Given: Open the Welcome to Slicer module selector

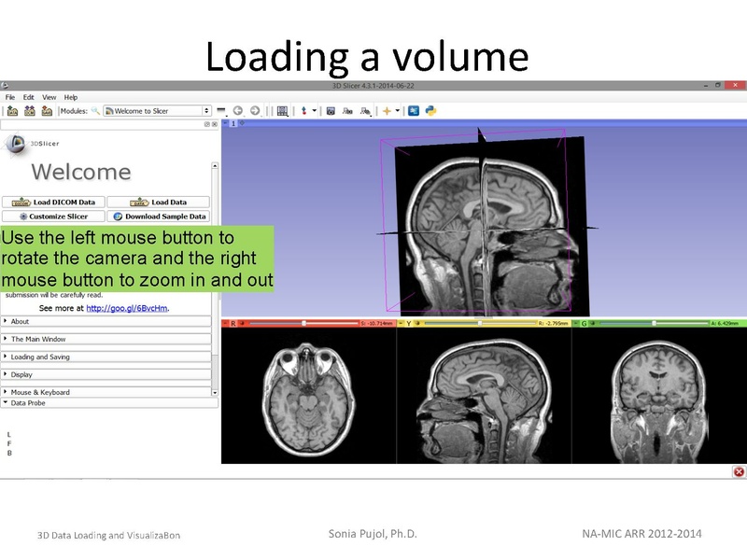Looking at the screenshot, I should point(157,111).
